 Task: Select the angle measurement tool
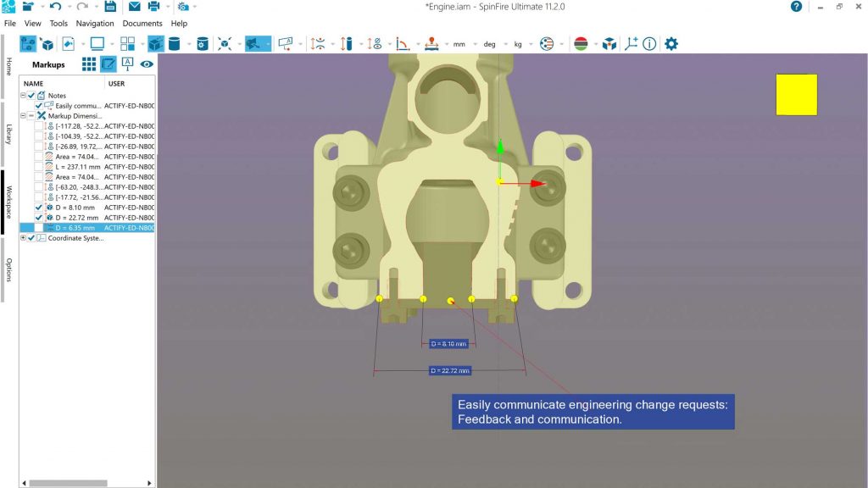403,44
